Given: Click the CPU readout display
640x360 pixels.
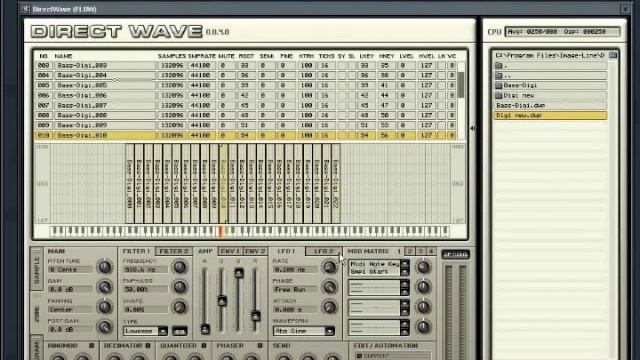Looking at the screenshot, I should tap(562, 31).
